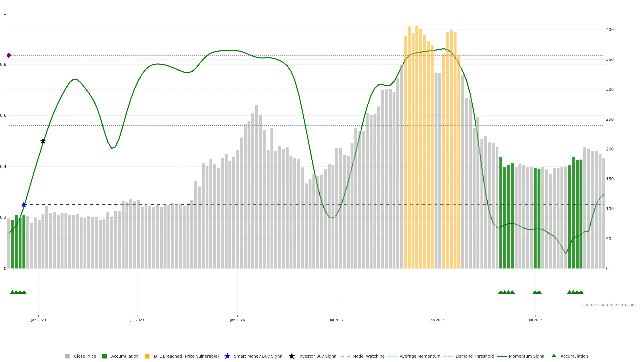This screenshot has width=644, height=362.
Task: Click Investor Buy Signal legend star icon
Action: [x=292, y=356]
